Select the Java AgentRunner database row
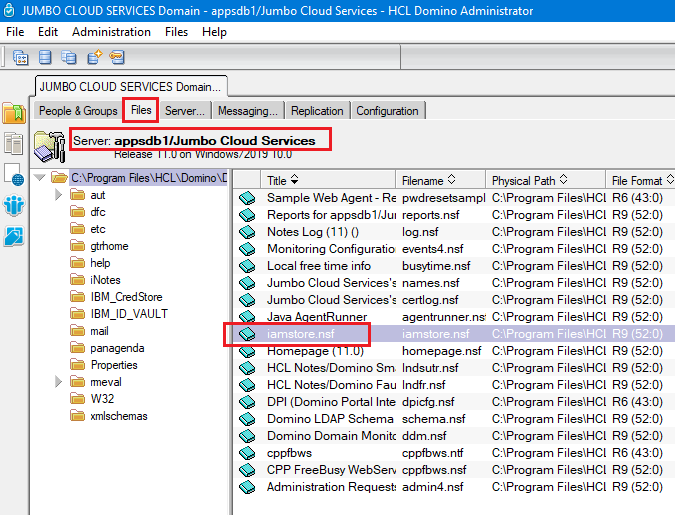Image resolution: width=675 pixels, height=515 pixels. tap(454, 317)
